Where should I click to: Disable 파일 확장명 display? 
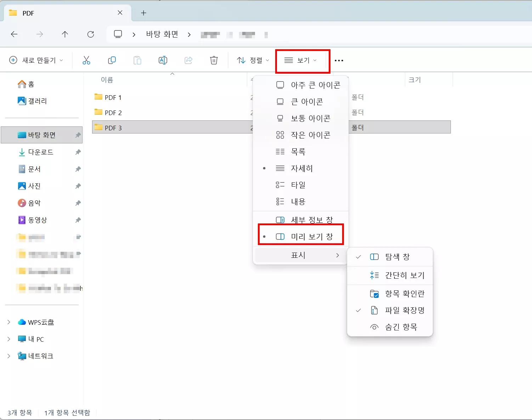404,310
